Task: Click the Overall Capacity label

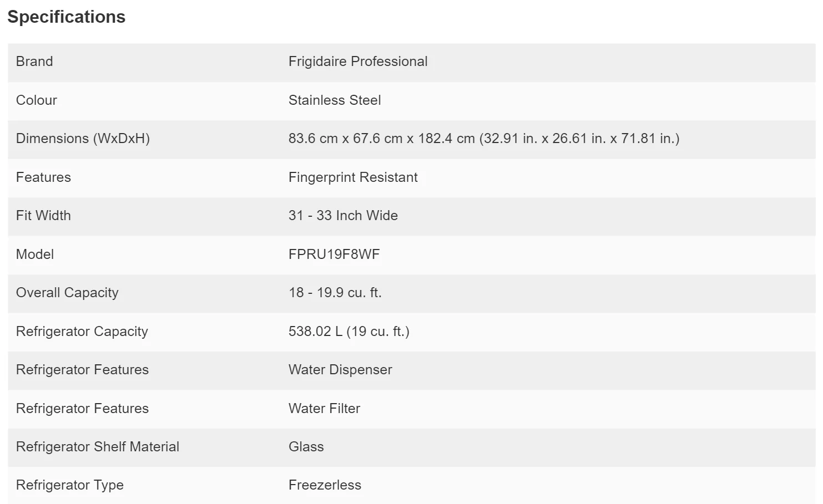Action: pos(67,293)
